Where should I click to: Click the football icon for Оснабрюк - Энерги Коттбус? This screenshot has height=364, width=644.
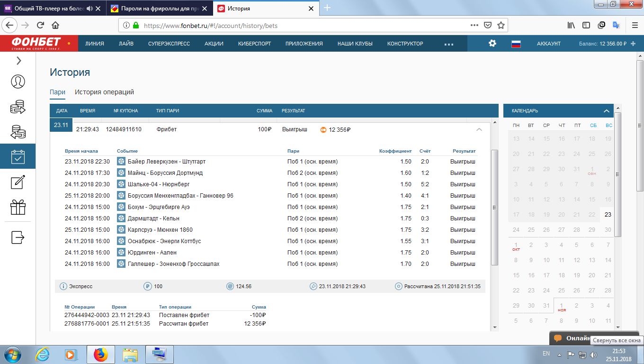click(121, 241)
